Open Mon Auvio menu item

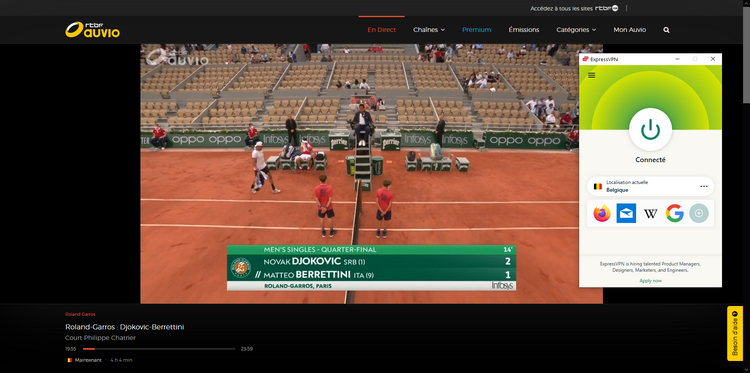tap(630, 30)
